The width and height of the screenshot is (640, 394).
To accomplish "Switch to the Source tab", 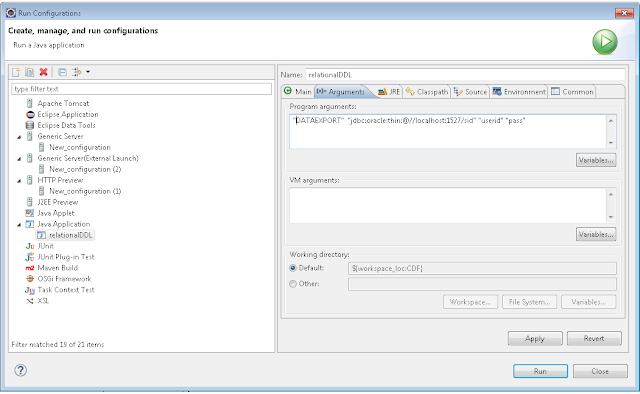I will 470,91.
